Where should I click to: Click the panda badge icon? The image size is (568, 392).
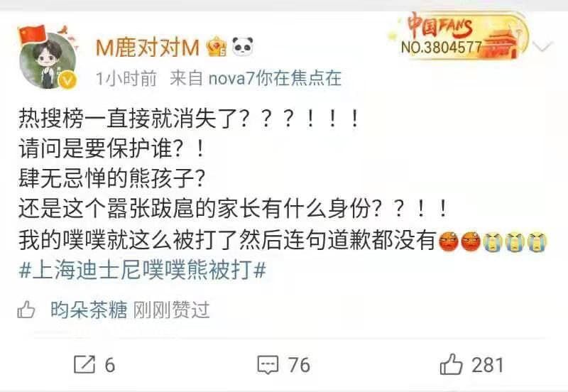242,46
